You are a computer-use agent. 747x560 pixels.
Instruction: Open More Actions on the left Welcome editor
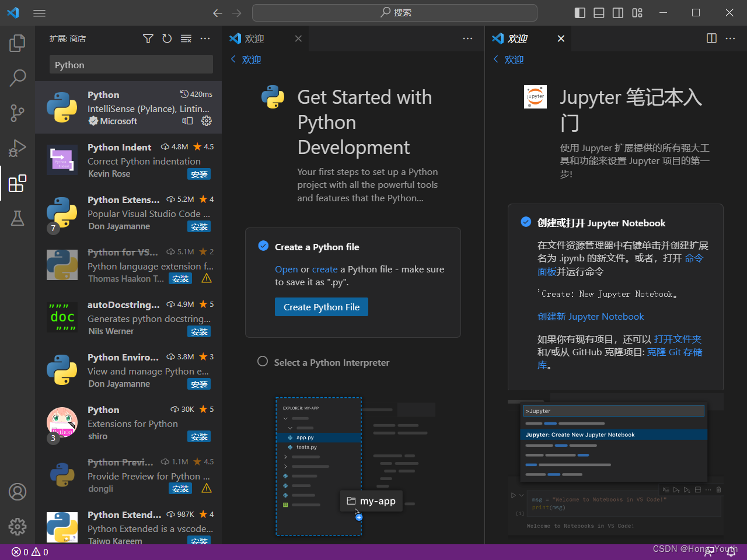(467, 38)
